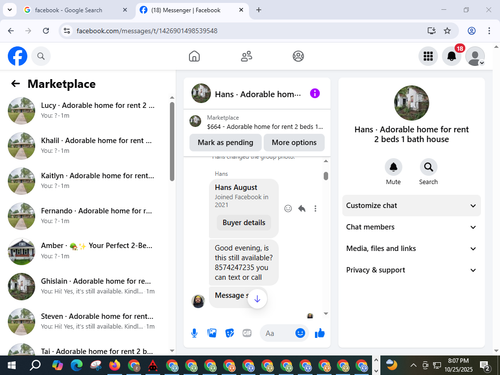The height and width of the screenshot is (375, 500).
Task: Mute this conversation with the bell
Action: pos(393,167)
